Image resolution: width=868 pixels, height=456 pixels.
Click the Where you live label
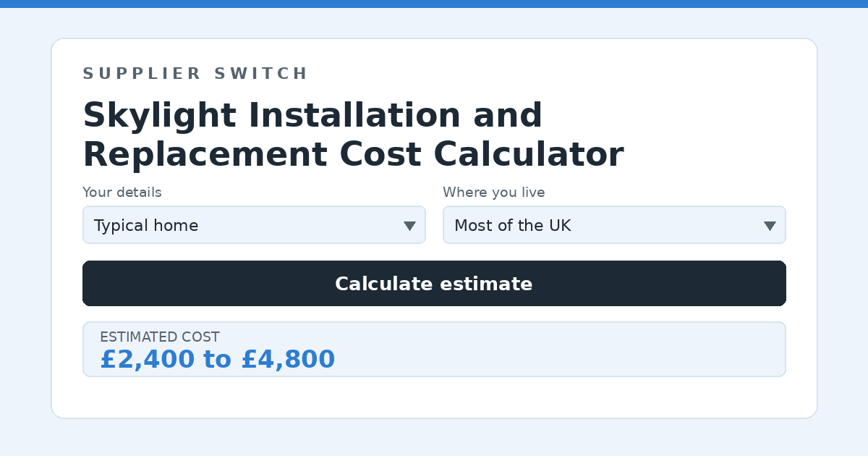(x=494, y=193)
